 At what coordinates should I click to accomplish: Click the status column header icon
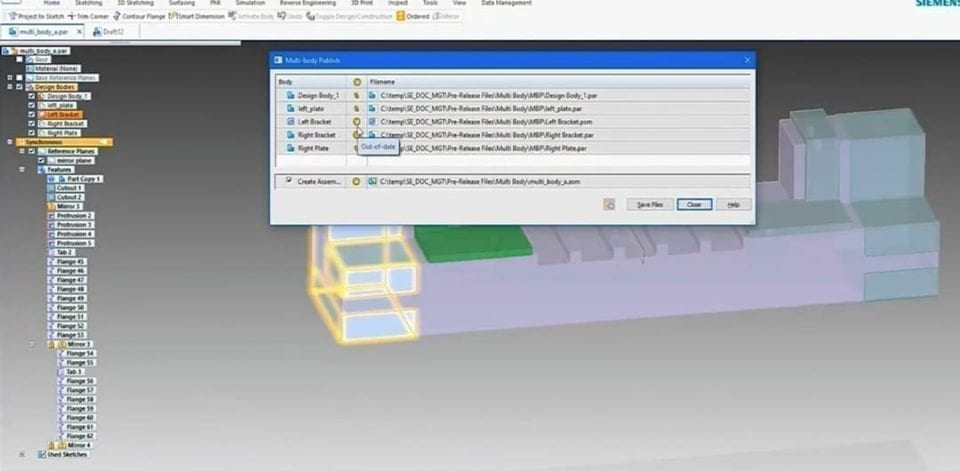click(357, 81)
